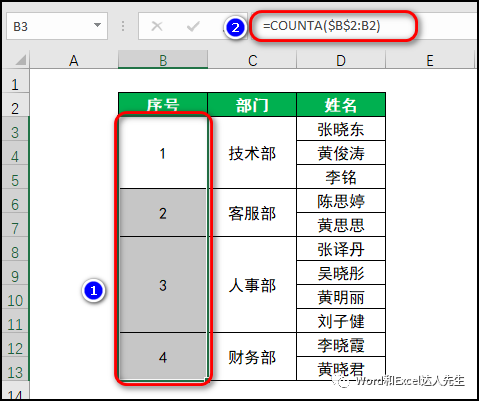Select the 人事部 department cell

(252, 285)
